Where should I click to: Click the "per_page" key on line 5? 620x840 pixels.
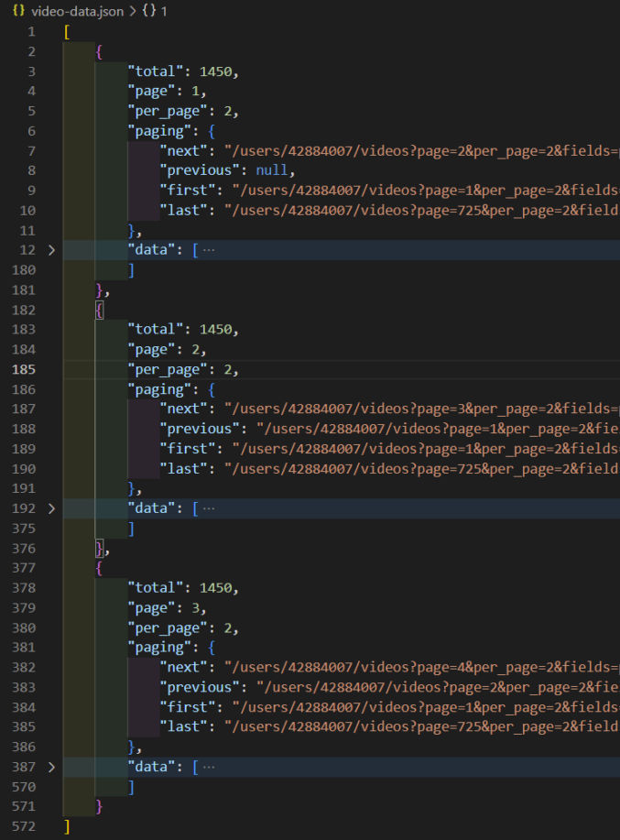168,112
